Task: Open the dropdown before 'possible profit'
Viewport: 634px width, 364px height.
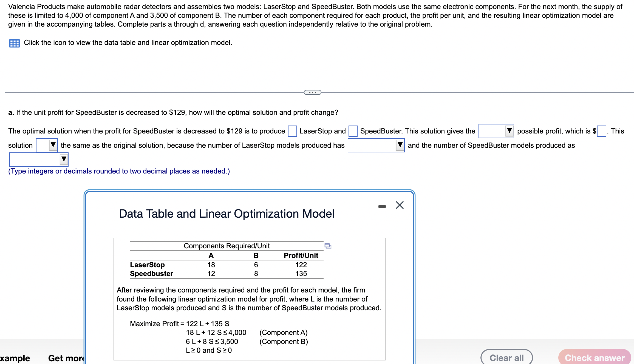Action: pyautogui.click(x=496, y=131)
